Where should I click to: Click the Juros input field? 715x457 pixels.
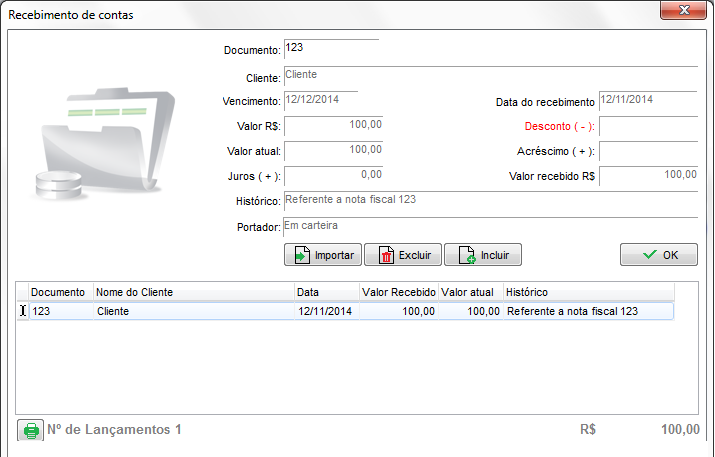pos(333,175)
